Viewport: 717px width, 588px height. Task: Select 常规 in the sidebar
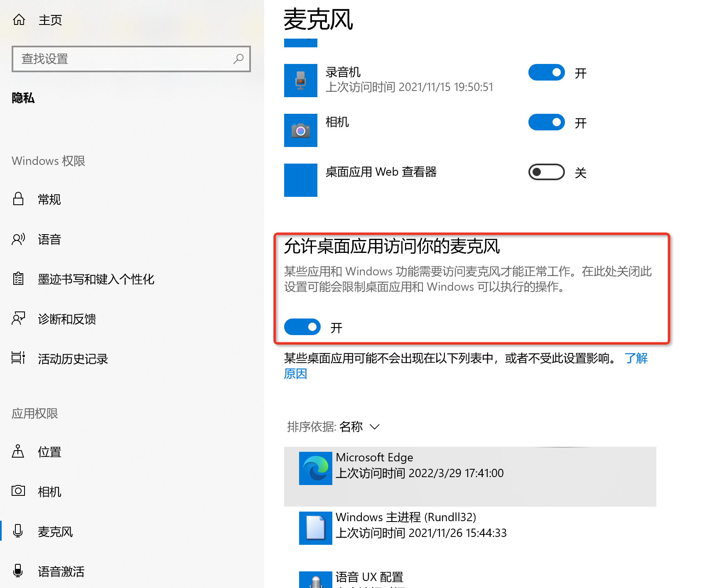49,199
